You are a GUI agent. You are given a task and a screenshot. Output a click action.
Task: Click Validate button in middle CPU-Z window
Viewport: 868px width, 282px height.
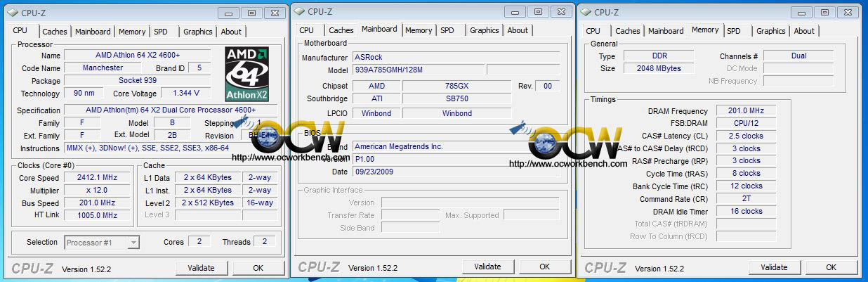(x=487, y=267)
